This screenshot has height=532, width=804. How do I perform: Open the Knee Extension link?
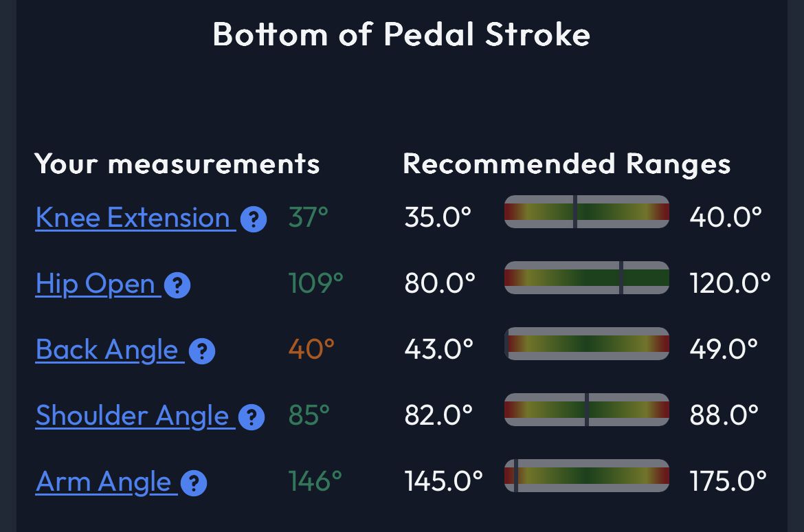click(x=133, y=218)
